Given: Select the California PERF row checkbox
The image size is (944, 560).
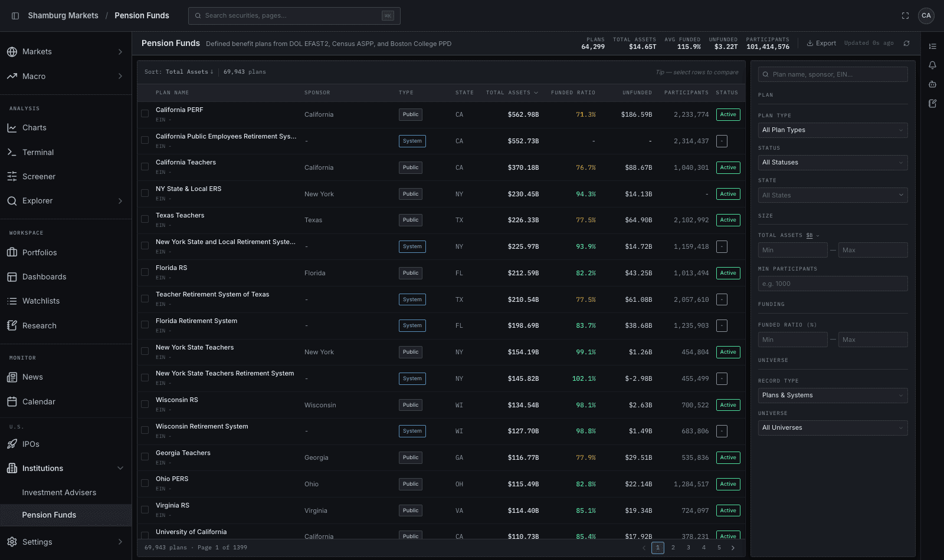Looking at the screenshot, I should click(x=145, y=114).
